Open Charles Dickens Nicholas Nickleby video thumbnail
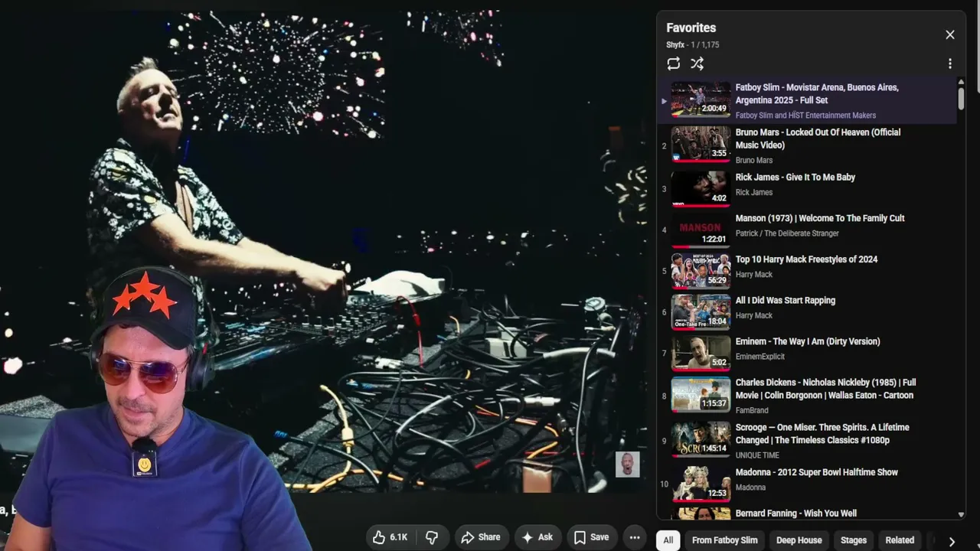 [x=701, y=395]
